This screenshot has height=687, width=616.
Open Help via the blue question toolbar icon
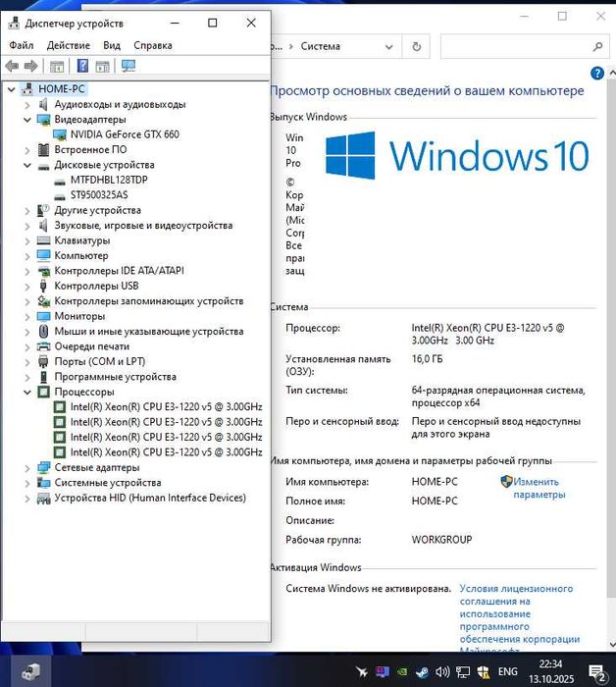[82, 66]
